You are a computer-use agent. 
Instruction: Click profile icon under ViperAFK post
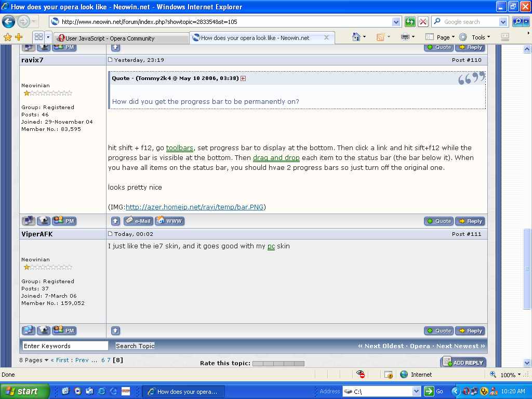point(29,330)
